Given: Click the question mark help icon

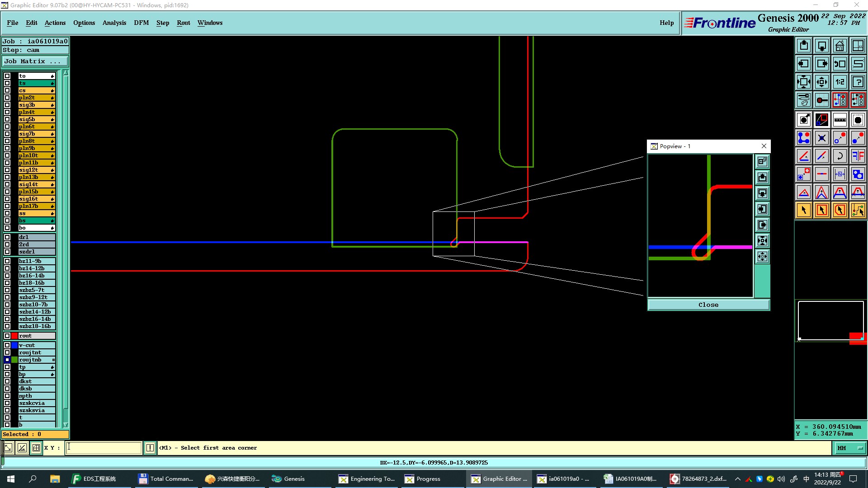Looking at the screenshot, I should [858, 82].
